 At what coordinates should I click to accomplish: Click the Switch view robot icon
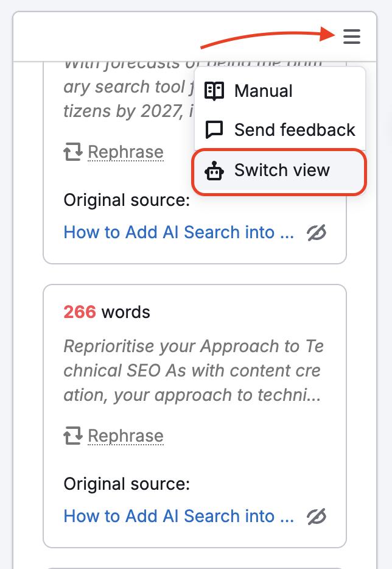tap(214, 171)
